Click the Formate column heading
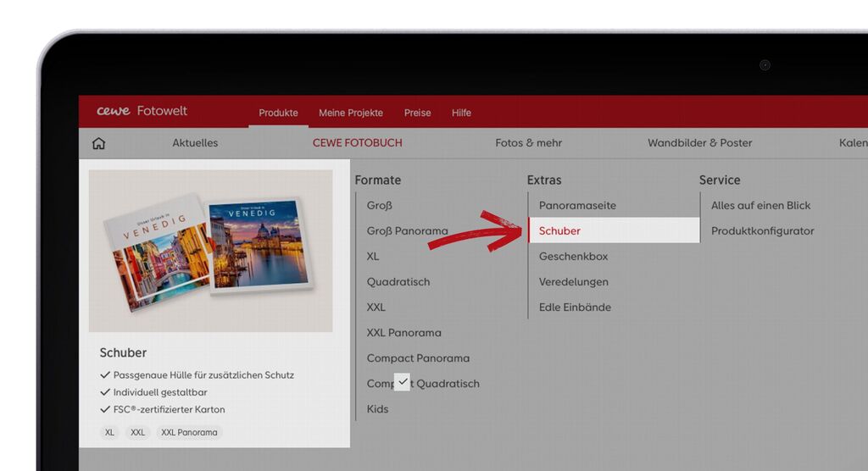The height and width of the screenshot is (471, 868). (x=377, y=180)
